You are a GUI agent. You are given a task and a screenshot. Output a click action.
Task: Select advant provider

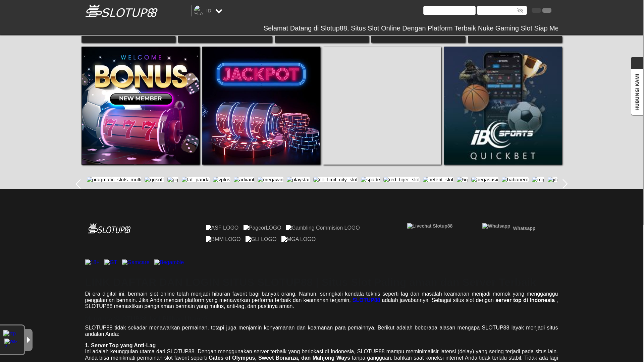coord(244,180)
